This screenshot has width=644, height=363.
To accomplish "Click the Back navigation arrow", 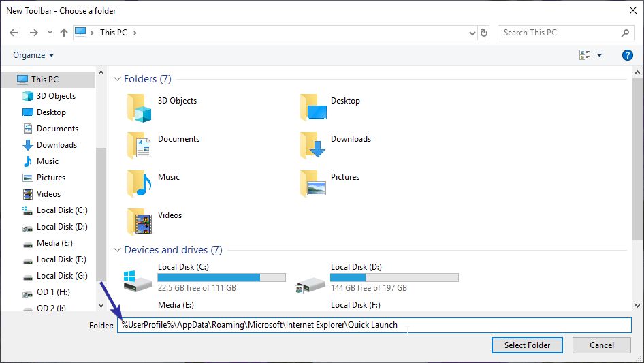I will pos(14,33).
